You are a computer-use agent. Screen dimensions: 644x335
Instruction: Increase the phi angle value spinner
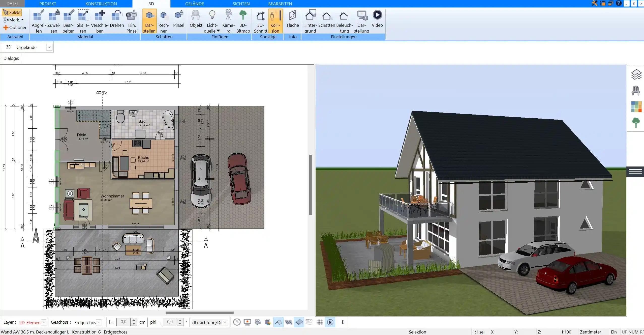(x=180, y=320)
